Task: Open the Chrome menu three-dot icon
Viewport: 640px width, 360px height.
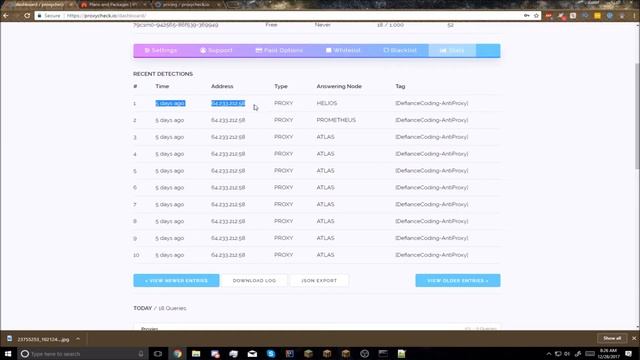Action: click(x=635, y=16)
